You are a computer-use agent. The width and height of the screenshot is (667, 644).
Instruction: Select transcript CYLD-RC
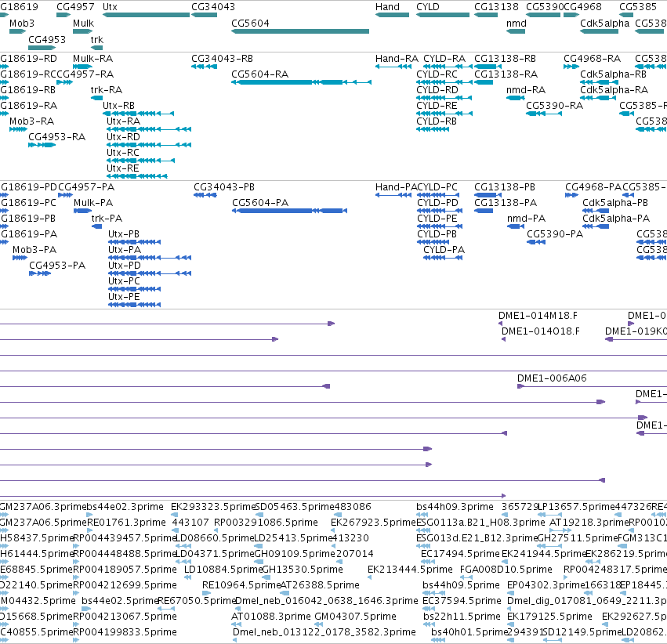[444, 82]
